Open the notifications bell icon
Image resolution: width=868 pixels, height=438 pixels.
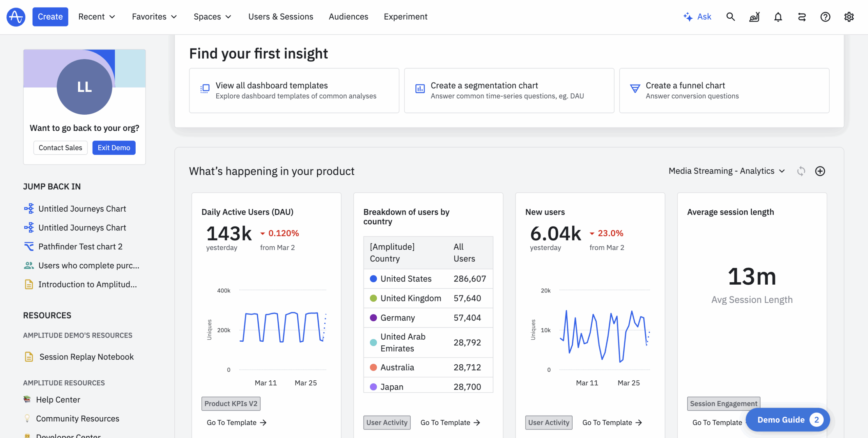[x=778, y=17]
